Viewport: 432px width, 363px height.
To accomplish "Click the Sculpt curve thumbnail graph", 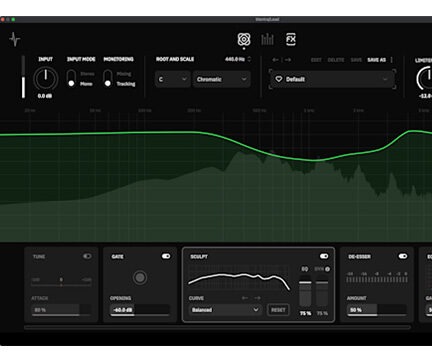I will (x=239, y=279).
